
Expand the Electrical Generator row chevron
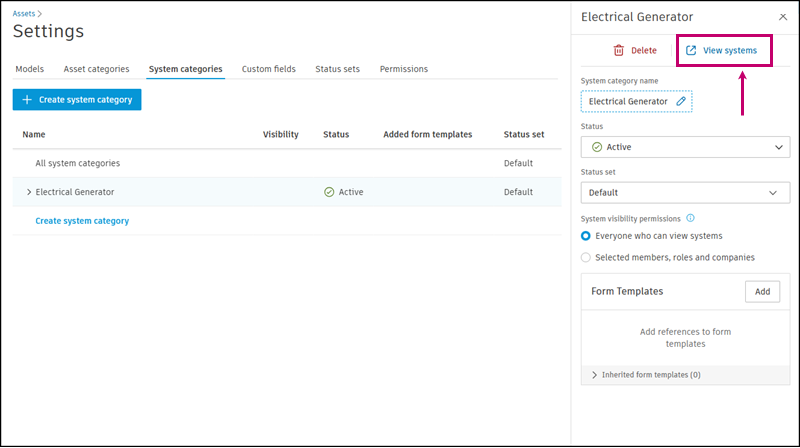click(29, 192)
